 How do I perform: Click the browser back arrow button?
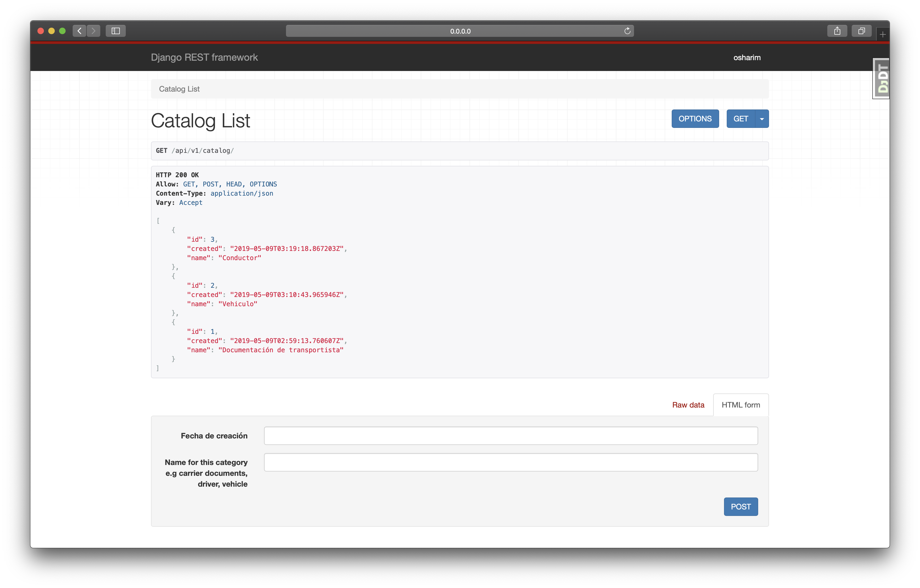[79, 31]
